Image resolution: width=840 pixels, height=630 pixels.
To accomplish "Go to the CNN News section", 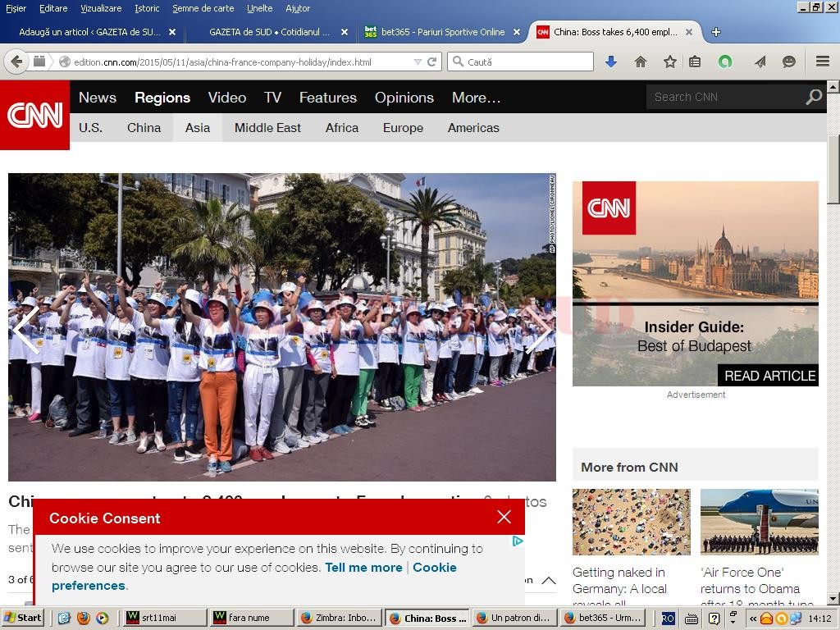I will click(x=98, y=98).
